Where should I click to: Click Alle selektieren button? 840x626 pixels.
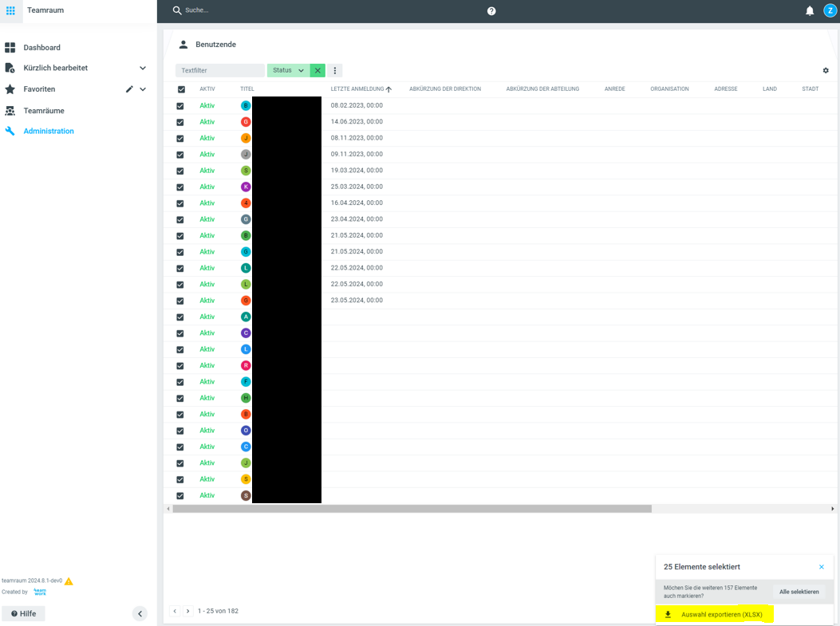coord(799,592)
